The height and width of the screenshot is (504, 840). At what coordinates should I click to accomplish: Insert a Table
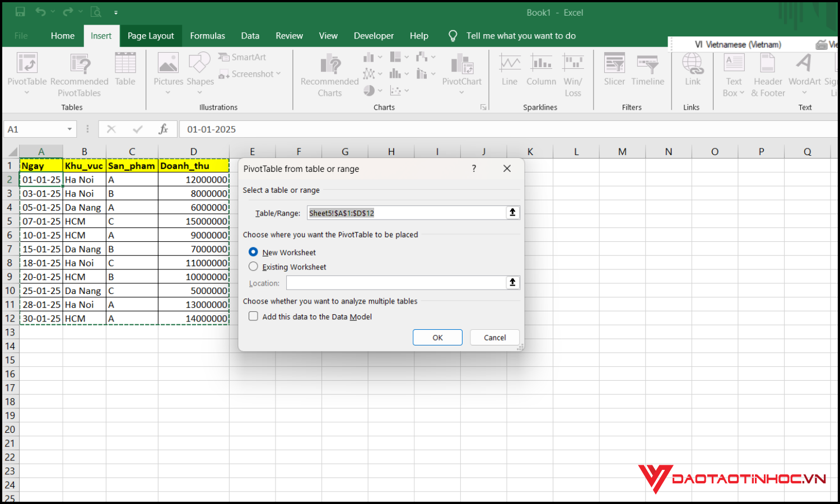coord(125,70)
